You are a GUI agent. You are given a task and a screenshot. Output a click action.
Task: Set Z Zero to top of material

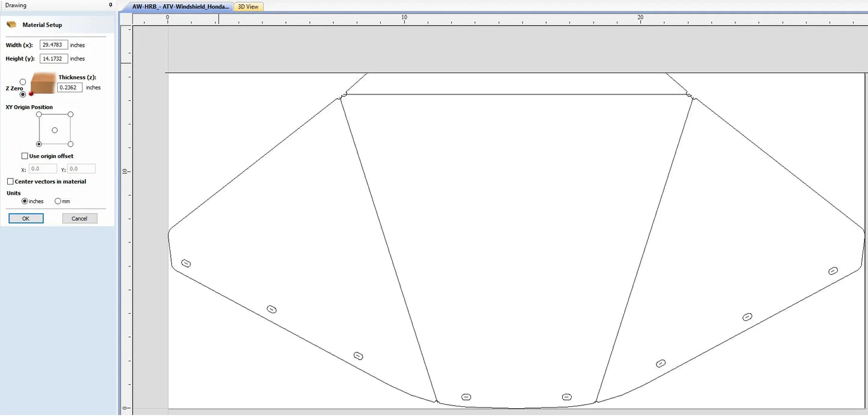(x=23, y=82)
